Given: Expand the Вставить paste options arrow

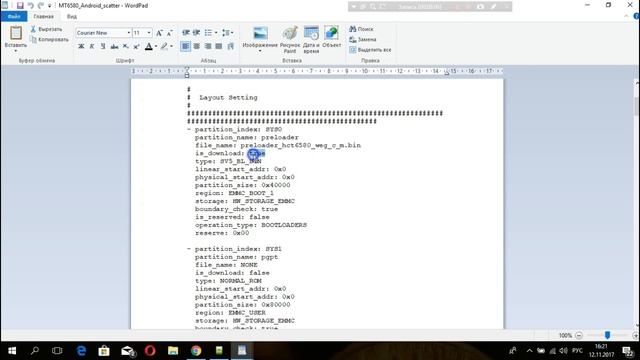Looking at the screenshot, I should point(16,51).
